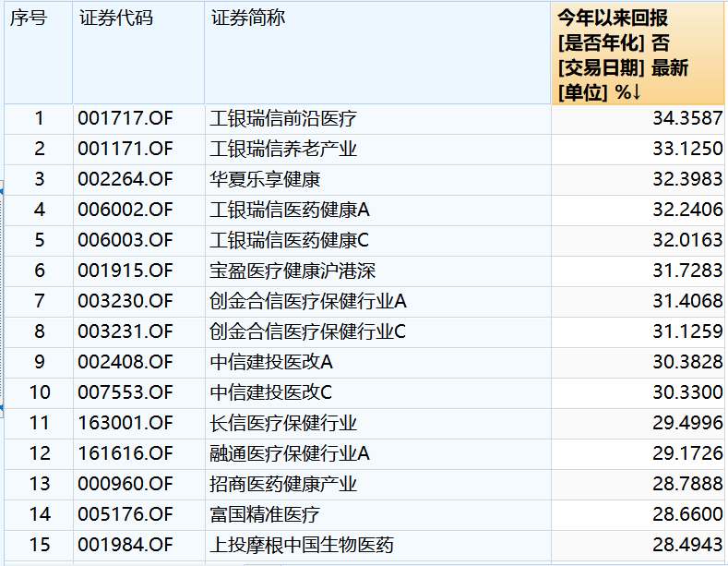
Task: Select return value 30.3300
Action: (687, 392)
